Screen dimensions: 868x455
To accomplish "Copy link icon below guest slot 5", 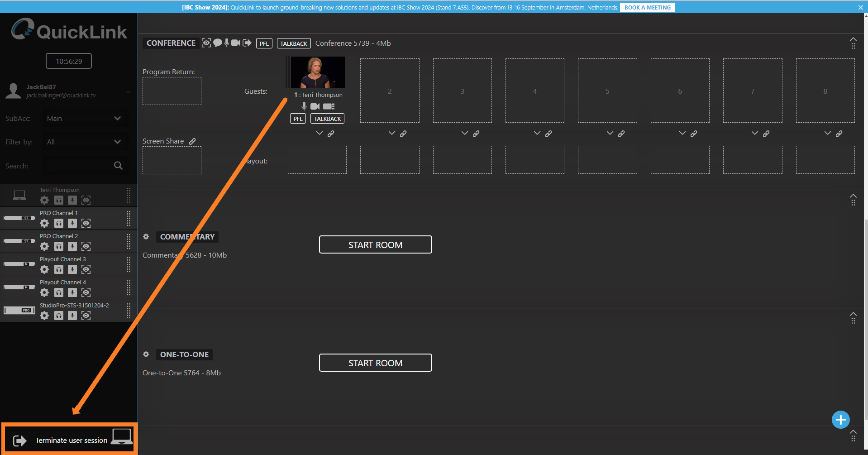I will pos(621,134).
